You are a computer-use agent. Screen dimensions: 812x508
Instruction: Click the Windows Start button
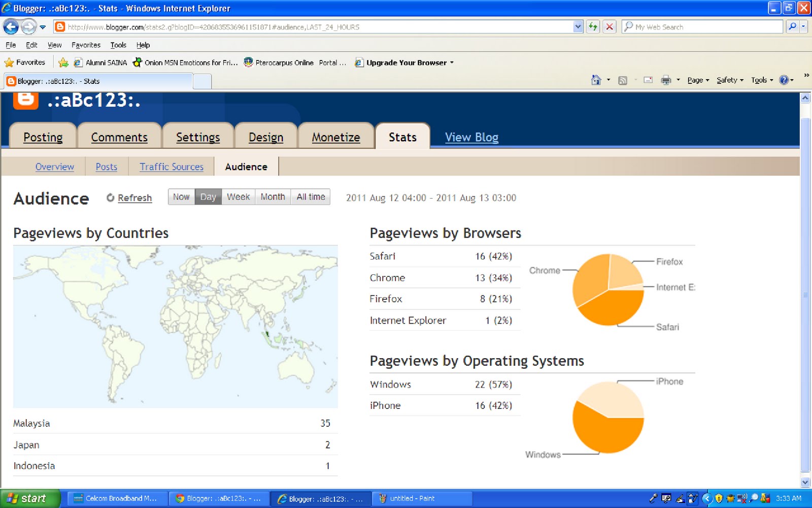(30, 498)
